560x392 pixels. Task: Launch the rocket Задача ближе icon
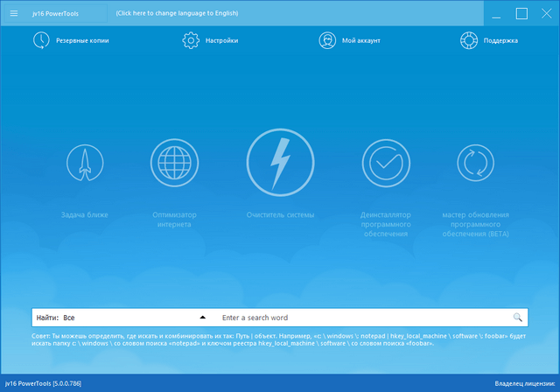[85, 163]
